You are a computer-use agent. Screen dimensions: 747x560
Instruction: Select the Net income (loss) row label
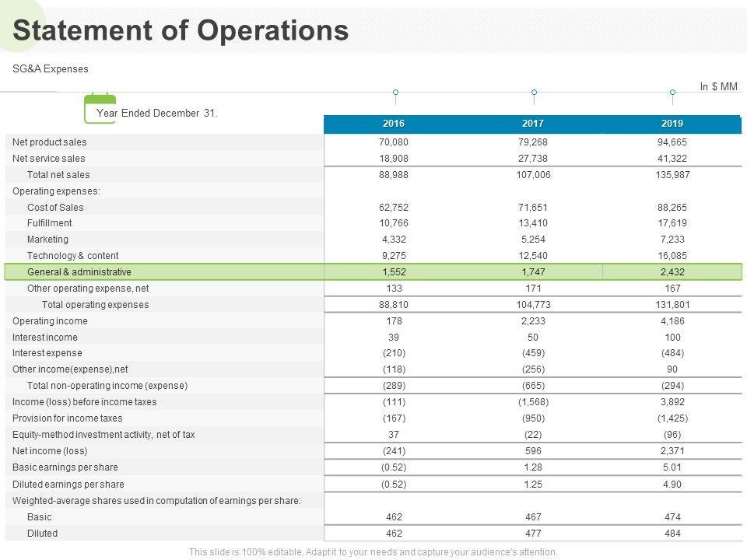(x=50, y=451)
